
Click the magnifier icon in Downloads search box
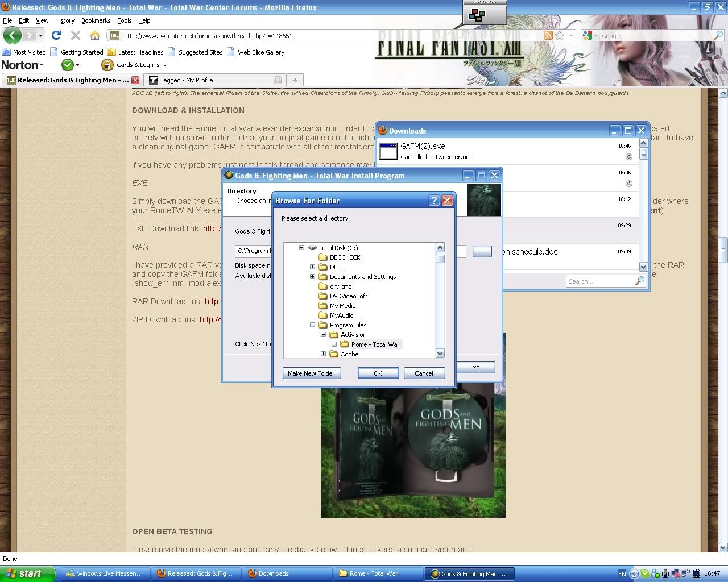639,281
